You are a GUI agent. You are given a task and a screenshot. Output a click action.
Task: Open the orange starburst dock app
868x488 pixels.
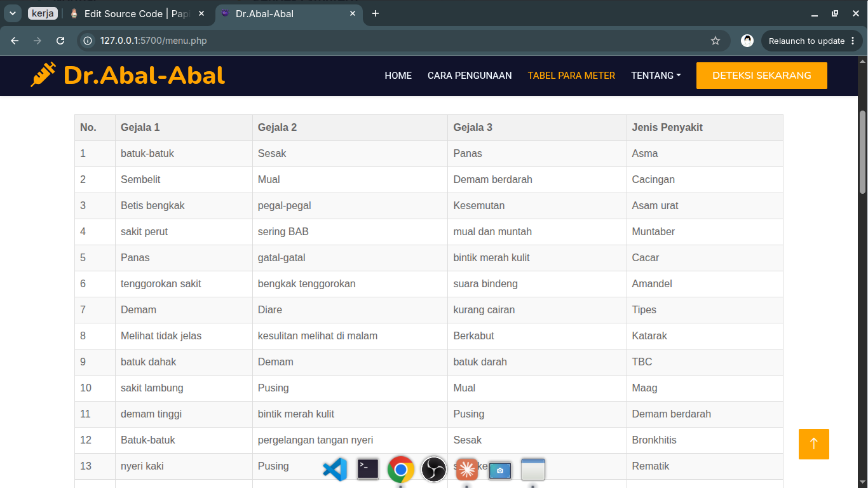coord(467,470)
